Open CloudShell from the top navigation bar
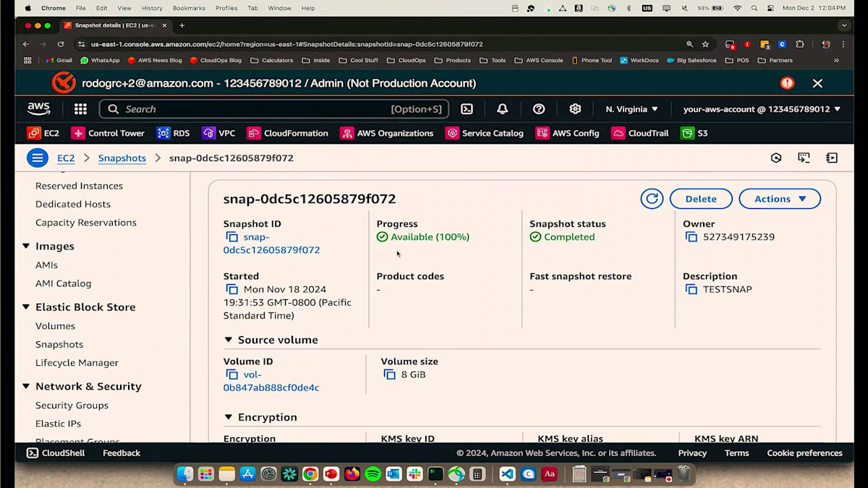This screenshot has width=868, height=488. coord(467,109)
